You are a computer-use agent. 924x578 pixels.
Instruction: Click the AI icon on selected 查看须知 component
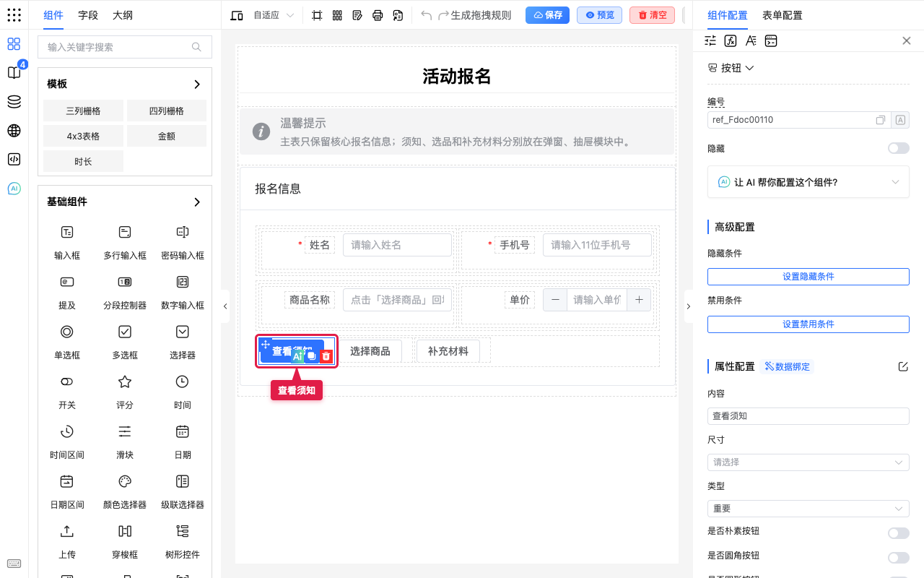pos(297,356)
